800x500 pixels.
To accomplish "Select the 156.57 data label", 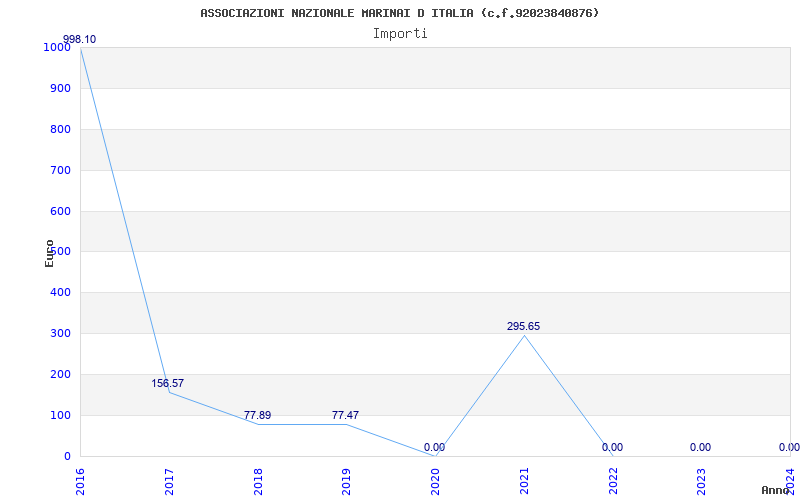I will pos(167,383).
